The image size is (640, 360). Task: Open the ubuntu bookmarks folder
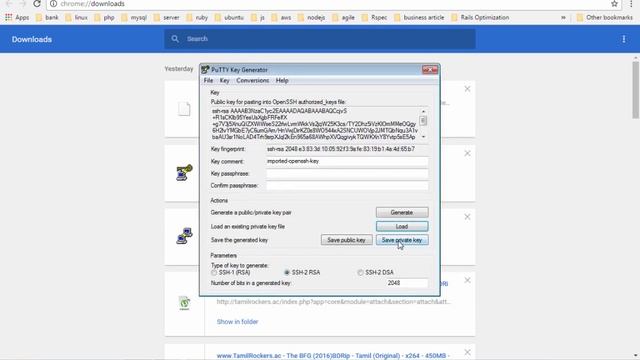click(x=229, y=18)
